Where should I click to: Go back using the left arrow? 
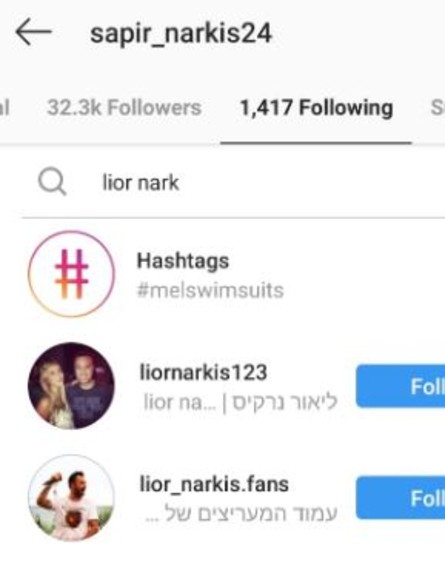(x=33, y=32)
